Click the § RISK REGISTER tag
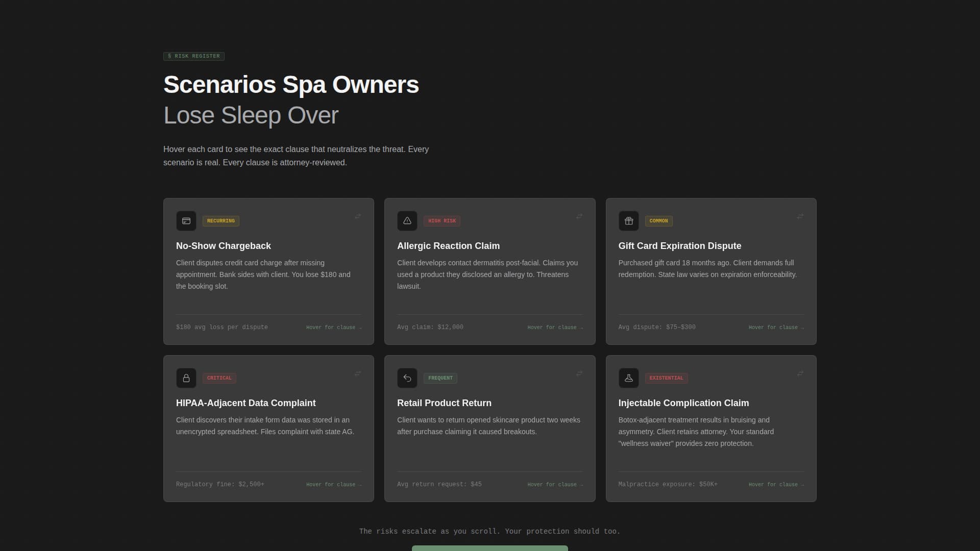Viewport: 980px width, 551px height. point(194,56)
